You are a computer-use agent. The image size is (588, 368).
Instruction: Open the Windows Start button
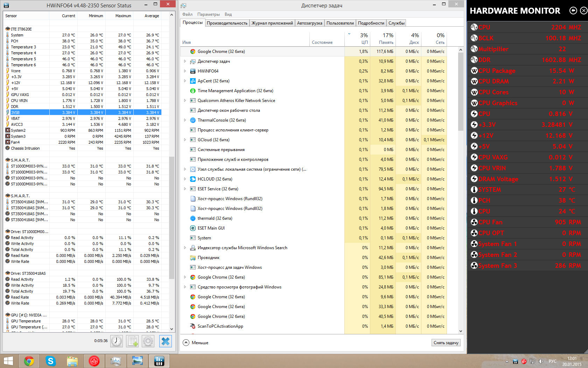(x=8, y=361)
